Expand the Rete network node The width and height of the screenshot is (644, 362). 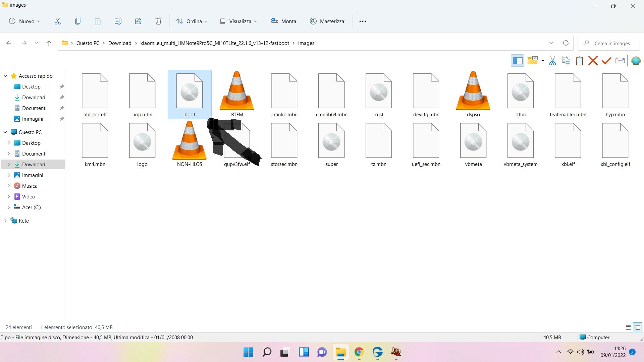pyautogui.click(x=5, y=221)
